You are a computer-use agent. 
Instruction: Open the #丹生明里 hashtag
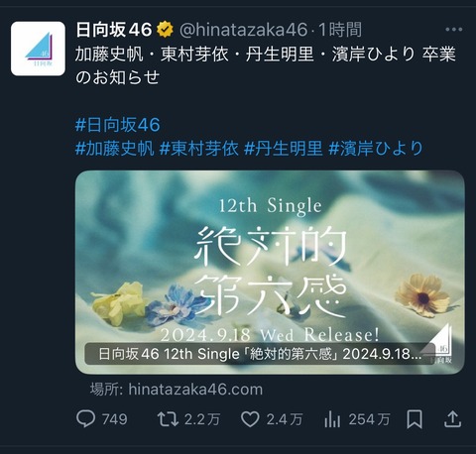pos(283,148)
